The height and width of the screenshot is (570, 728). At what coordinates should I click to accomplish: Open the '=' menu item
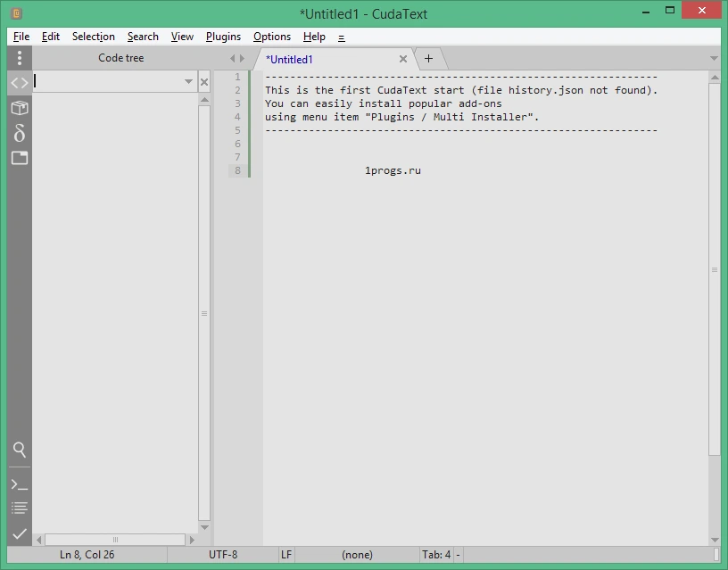(x=342, y=37)
